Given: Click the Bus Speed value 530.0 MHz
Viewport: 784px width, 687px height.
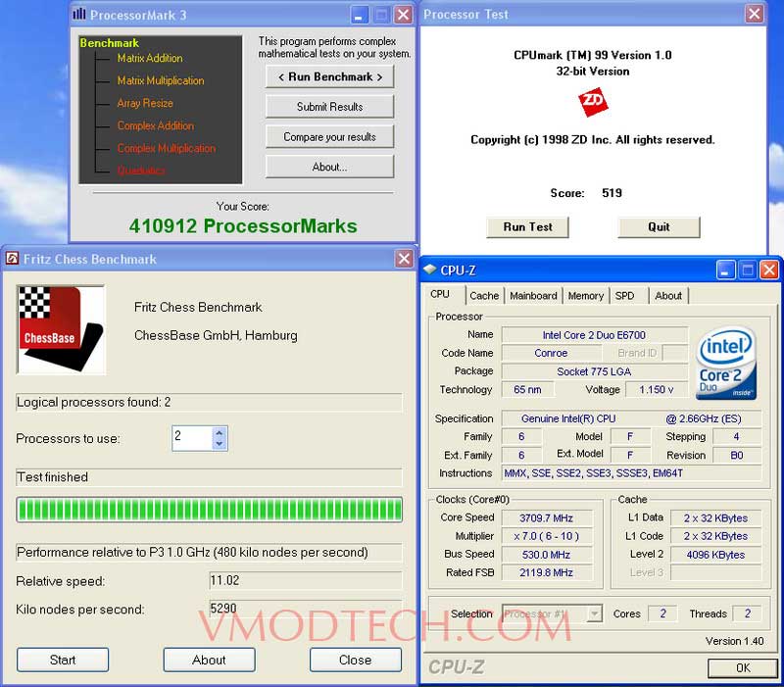Looking at the screenshot, I should click(547, 555).
